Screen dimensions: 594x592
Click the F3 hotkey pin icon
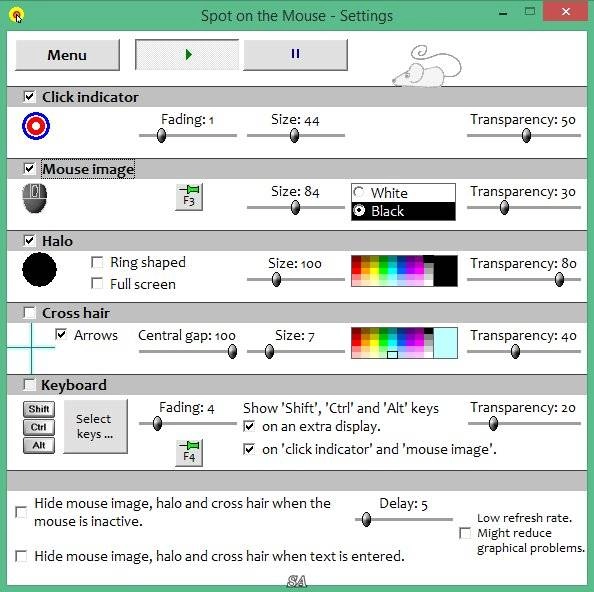pyautogui.click(x=189, y=197)
